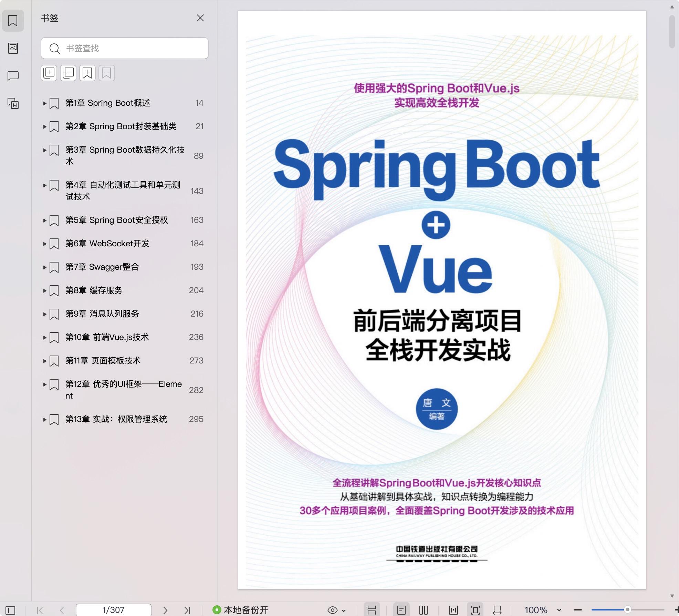Open the thumbnails panel icon in sidebar
This screenshot has height=616, width=679.
[x=13, y=48]
